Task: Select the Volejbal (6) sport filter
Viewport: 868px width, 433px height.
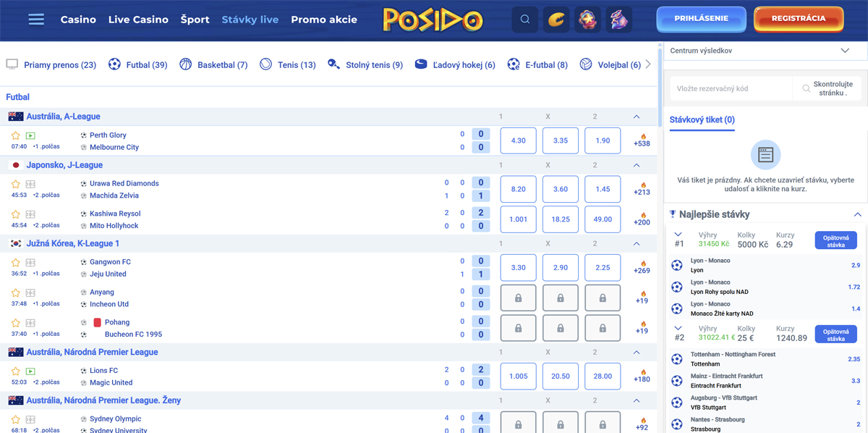Action: coord(610,64)
